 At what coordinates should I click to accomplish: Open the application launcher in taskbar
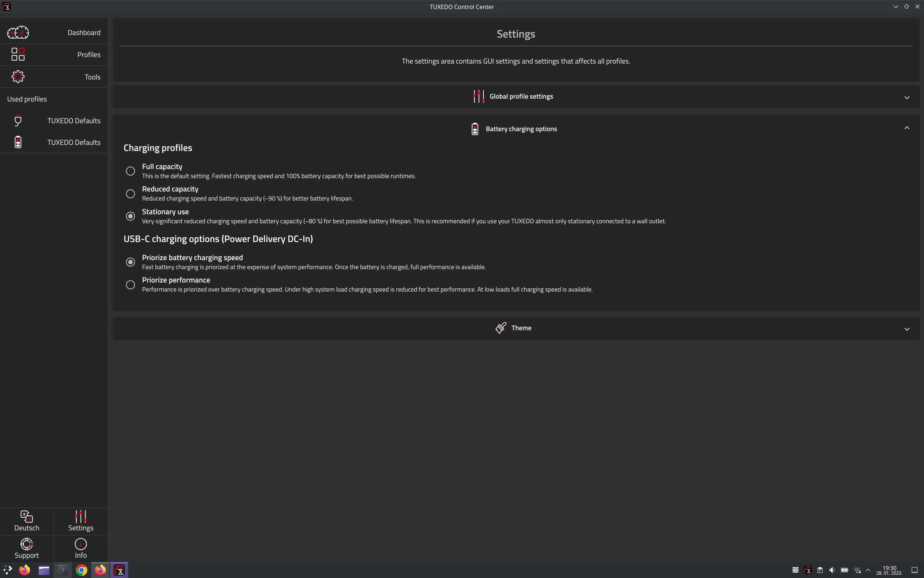[x=8, y=570]
